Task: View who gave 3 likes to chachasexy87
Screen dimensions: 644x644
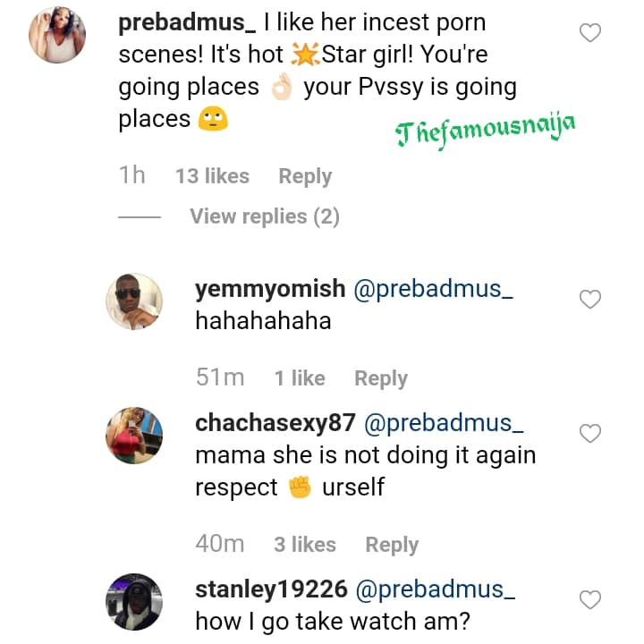Action: coord(305,545)
